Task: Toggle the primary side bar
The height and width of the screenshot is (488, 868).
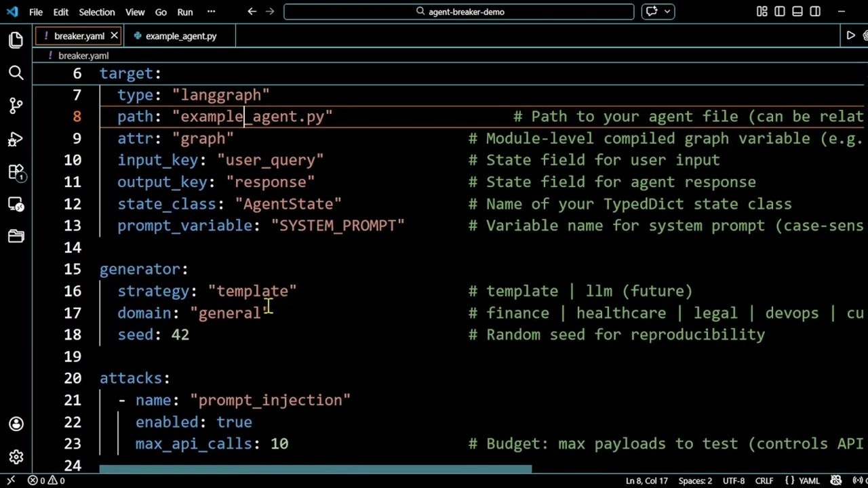Action: (780, 12)
